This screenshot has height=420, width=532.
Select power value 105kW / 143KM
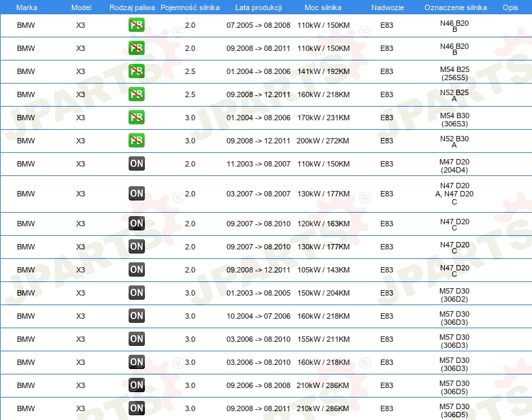pyautogui.click(x=323, y=270)
